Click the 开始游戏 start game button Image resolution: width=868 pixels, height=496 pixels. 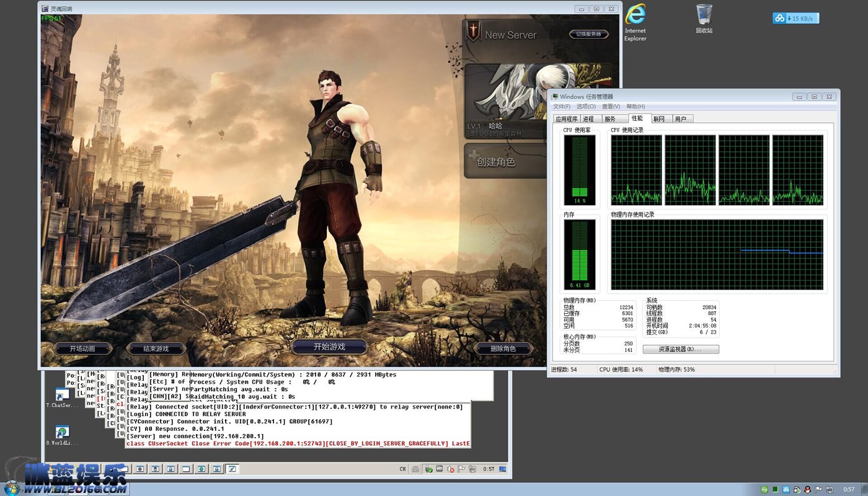(x=329, y=347)
